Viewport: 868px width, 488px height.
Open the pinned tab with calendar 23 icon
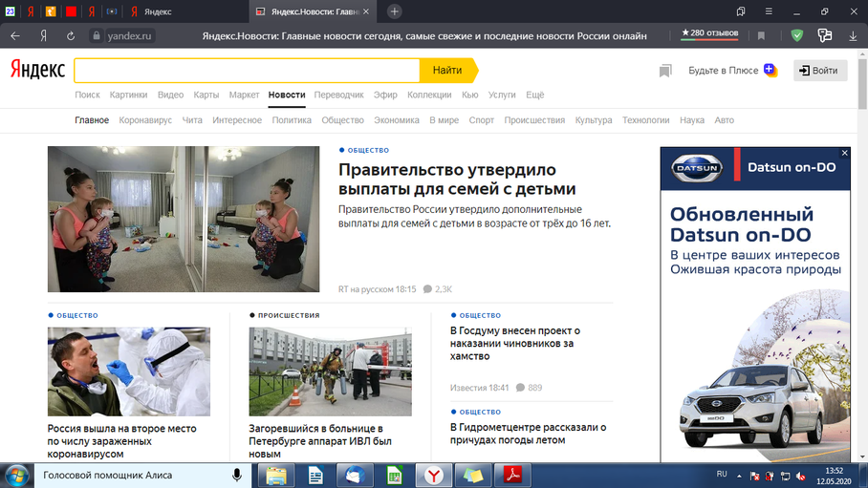point(10,11)
